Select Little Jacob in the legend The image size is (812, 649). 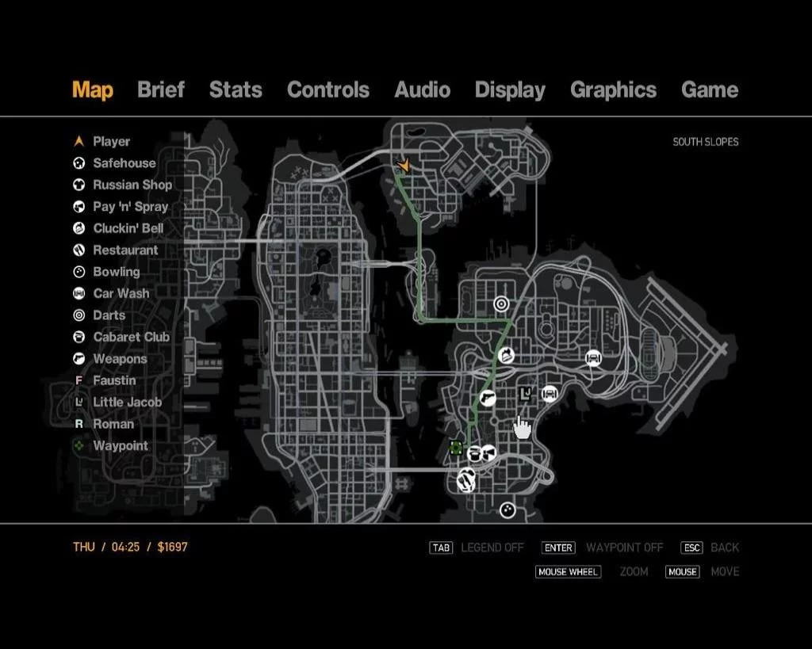[x=117, y=402]
